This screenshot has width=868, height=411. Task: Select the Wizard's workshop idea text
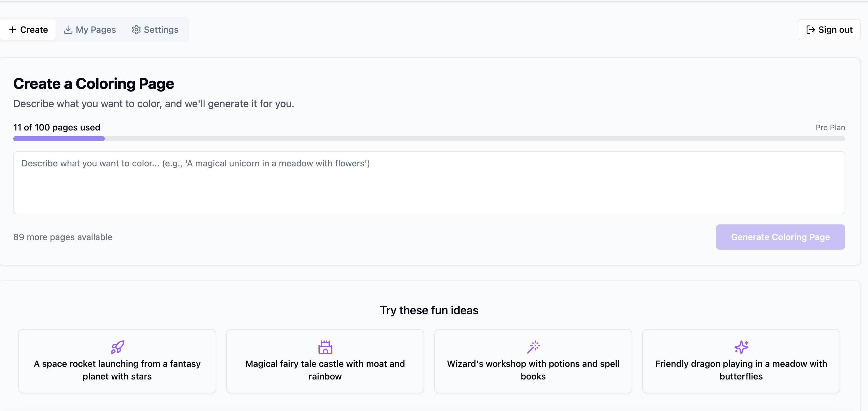pos(533,370)
